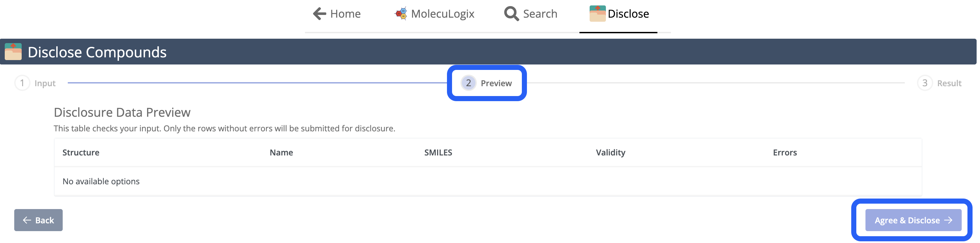Screen dimensions: 980x243
Task: Click the arrow icon on Agree & Disclose
Action: coord(949,221)
